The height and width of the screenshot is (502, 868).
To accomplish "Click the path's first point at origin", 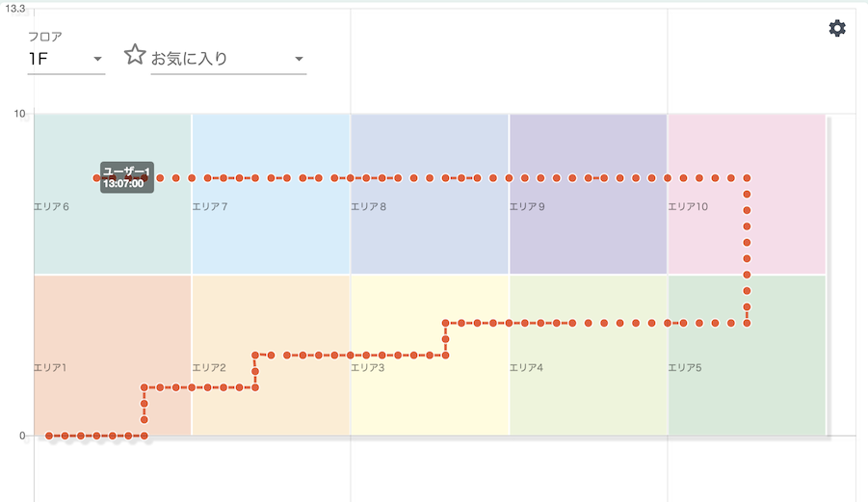I will [49, 436].
